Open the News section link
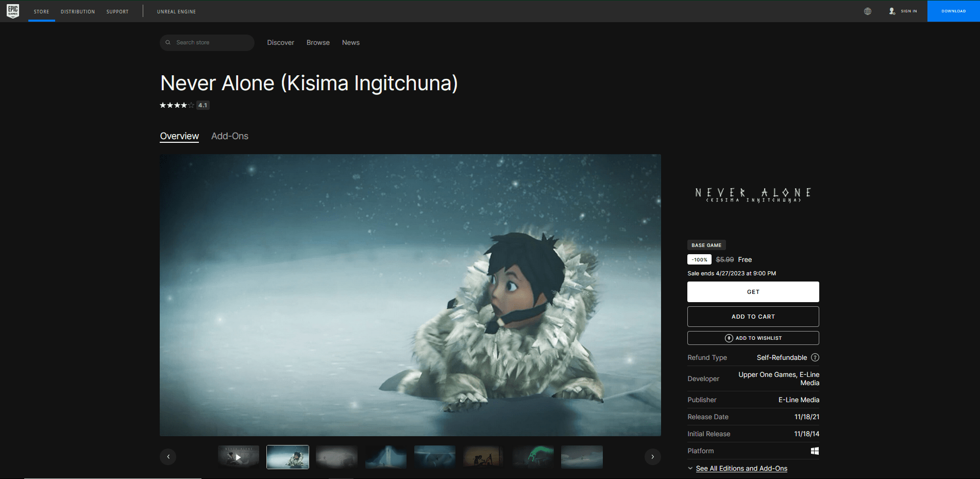 351,43
